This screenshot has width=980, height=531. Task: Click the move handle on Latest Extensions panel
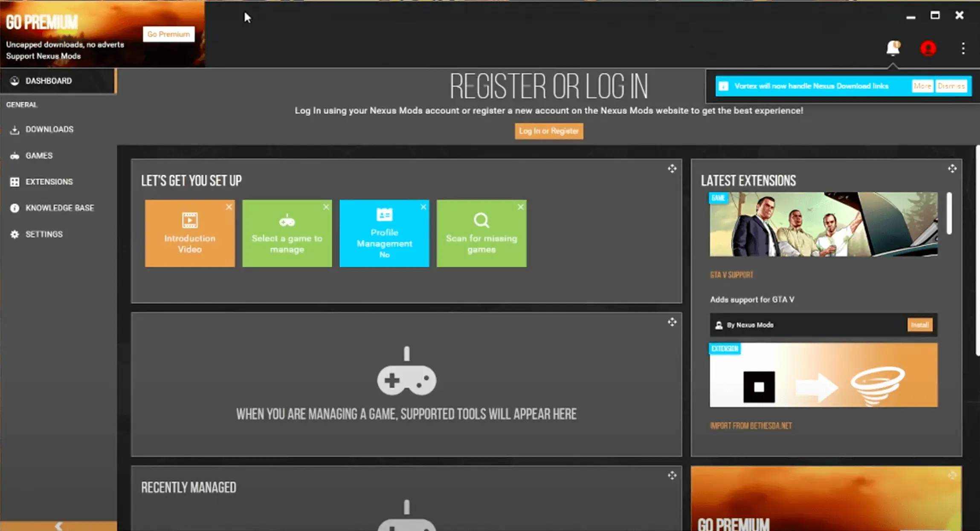pos(952,169)
